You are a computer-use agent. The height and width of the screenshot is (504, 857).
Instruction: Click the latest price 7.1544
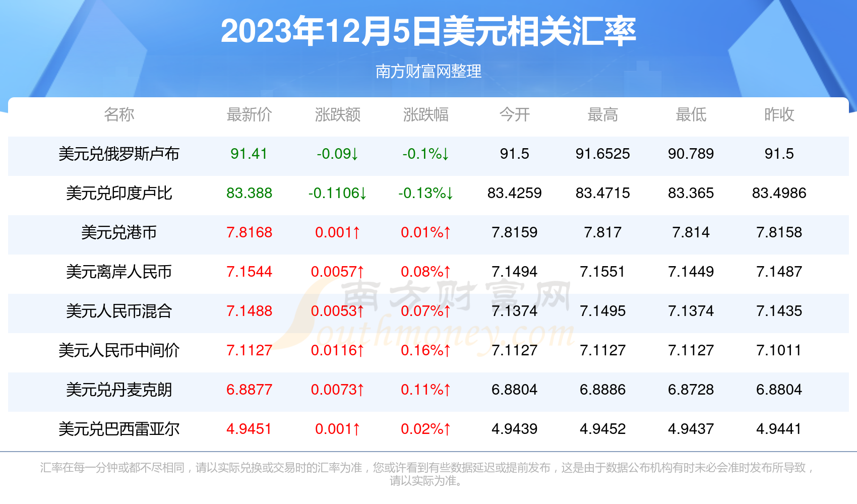tap(249, 272)
